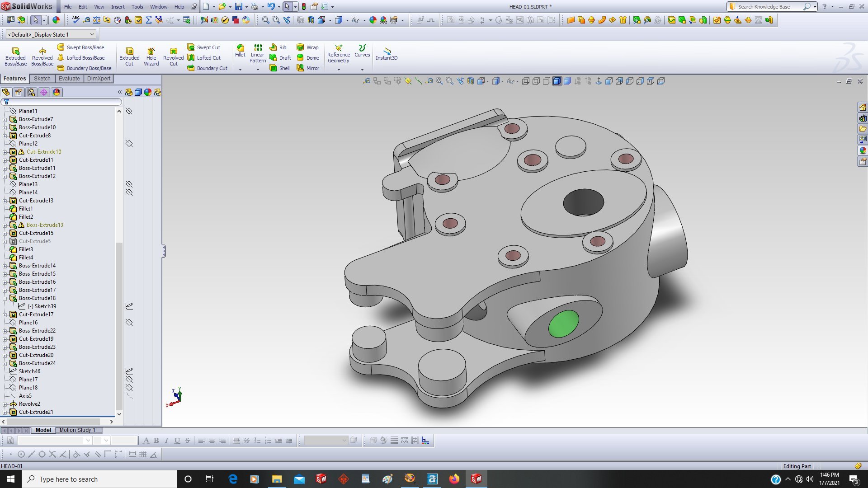Open the Display State dropdown
Image resolution: width=868 pixels, height=488 pixels.
coord(92,34)
